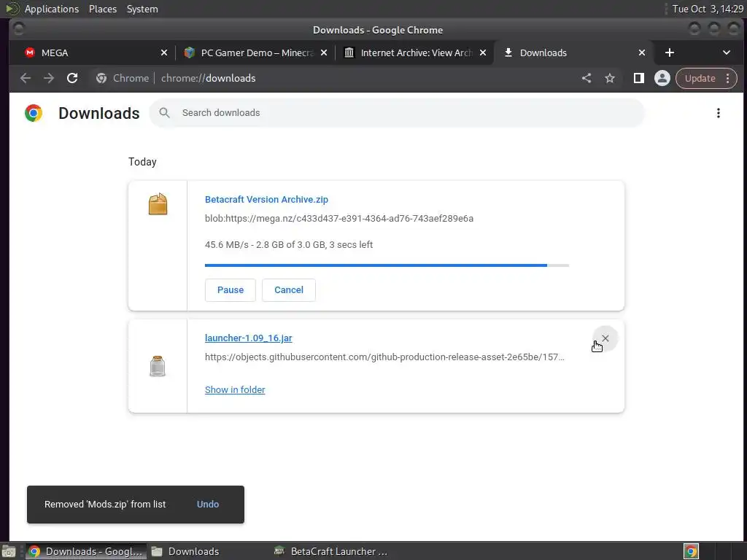Close the MEGA tab

(164, 52)
